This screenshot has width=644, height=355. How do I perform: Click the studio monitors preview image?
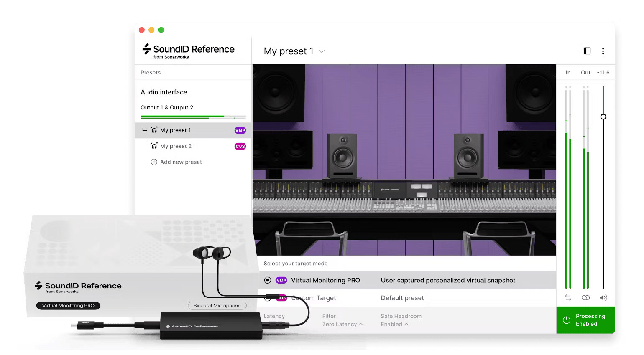point(404,160)
